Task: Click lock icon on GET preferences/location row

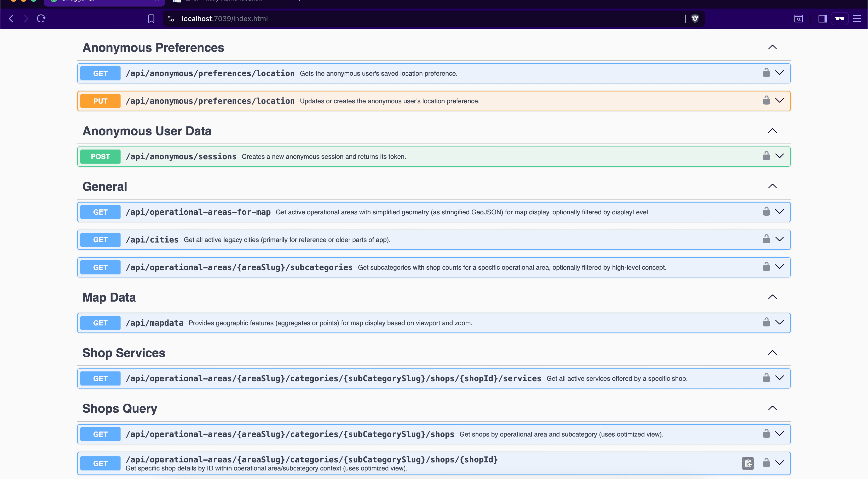Action: click(766, 73)
